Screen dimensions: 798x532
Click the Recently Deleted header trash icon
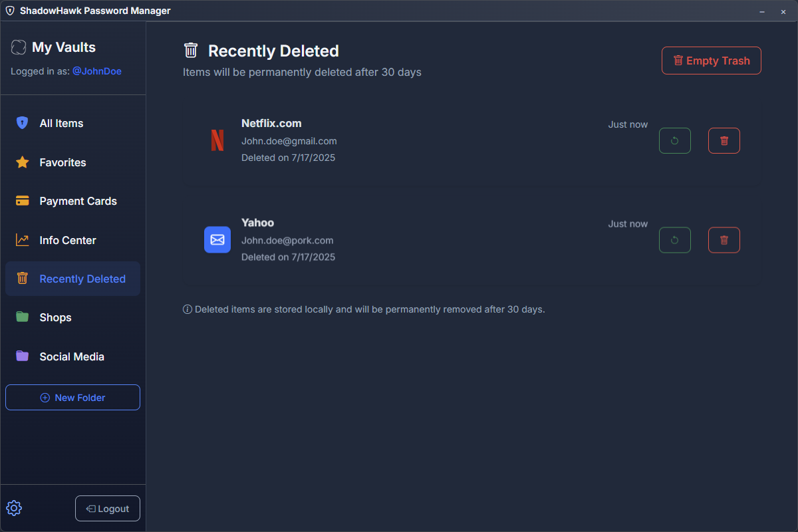tap(191, 51)
